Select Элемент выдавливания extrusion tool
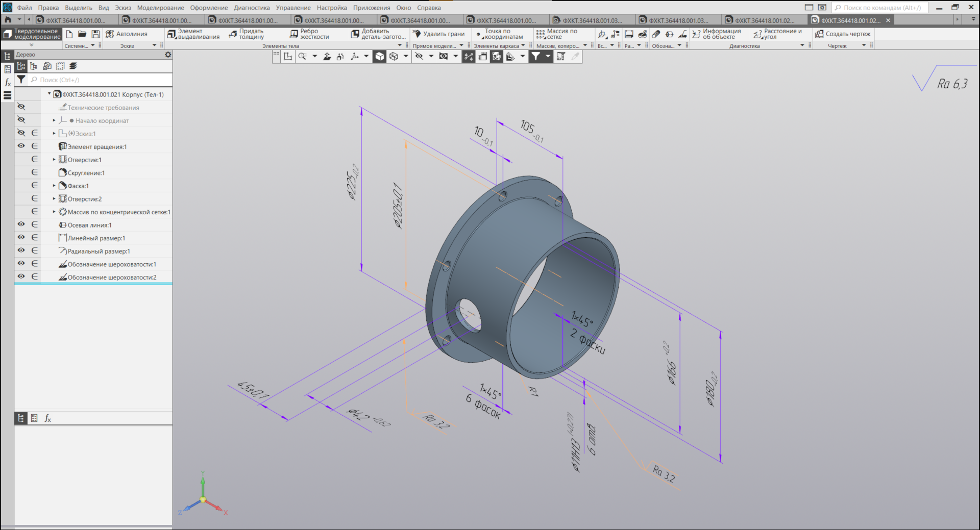 point(193,34)
